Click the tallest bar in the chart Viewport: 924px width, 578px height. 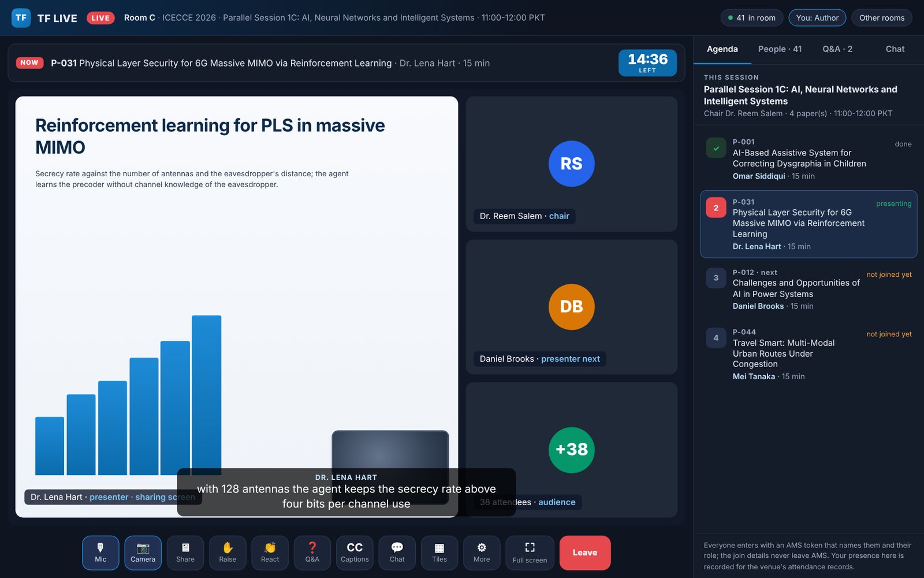coord(207,395)
